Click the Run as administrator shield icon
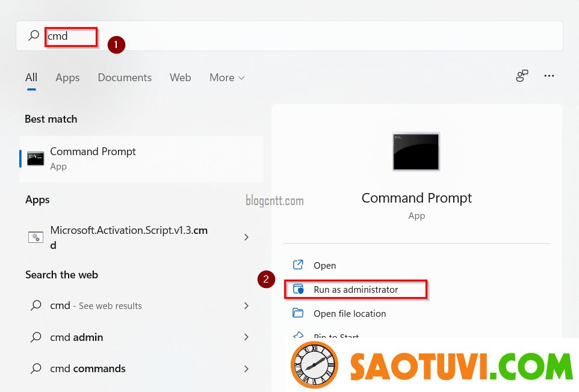This screenshot has width=579, height=392. 298,289
